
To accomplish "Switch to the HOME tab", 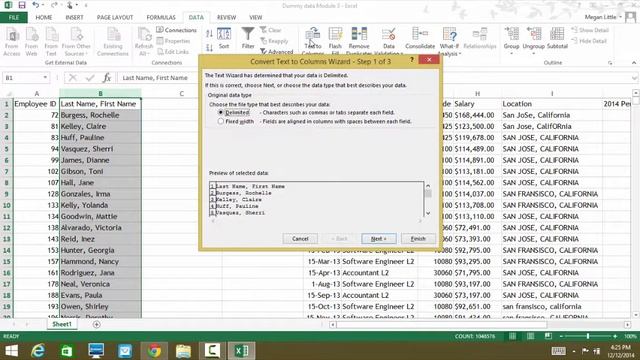I will [x=44, y=18].
